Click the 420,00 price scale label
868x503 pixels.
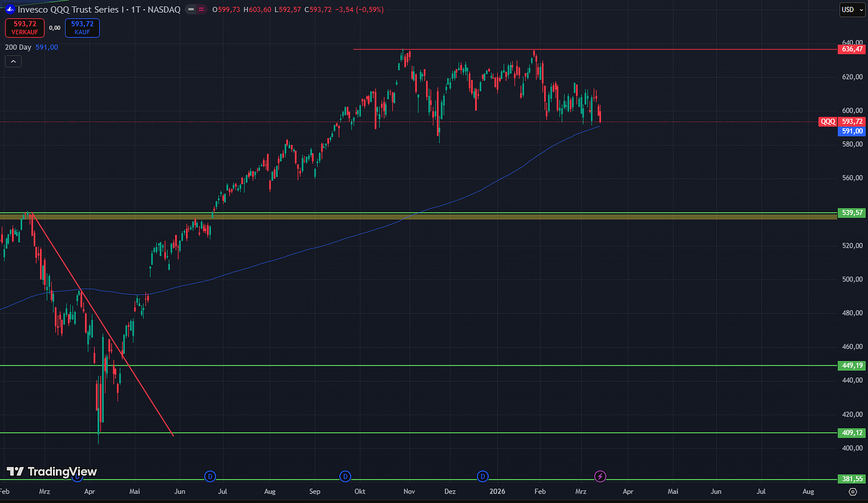point(852,414)
